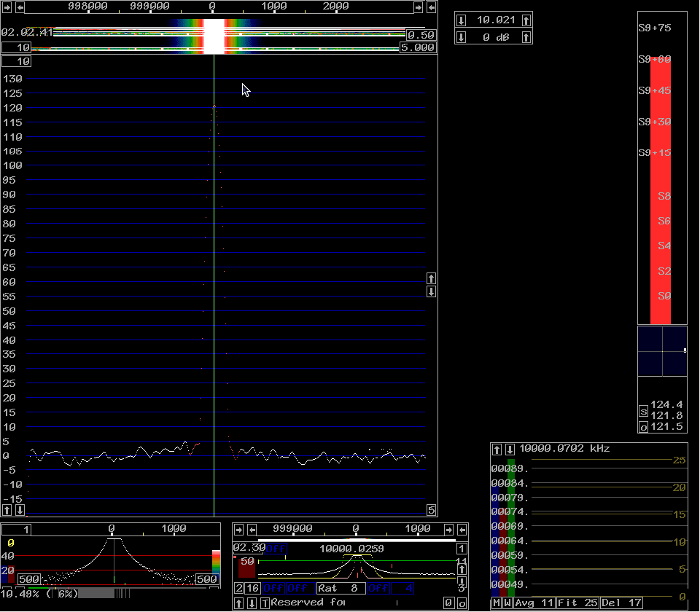
Task: Click down arrow next to 10000.0702 kHz
Action: tap(510, 449)
